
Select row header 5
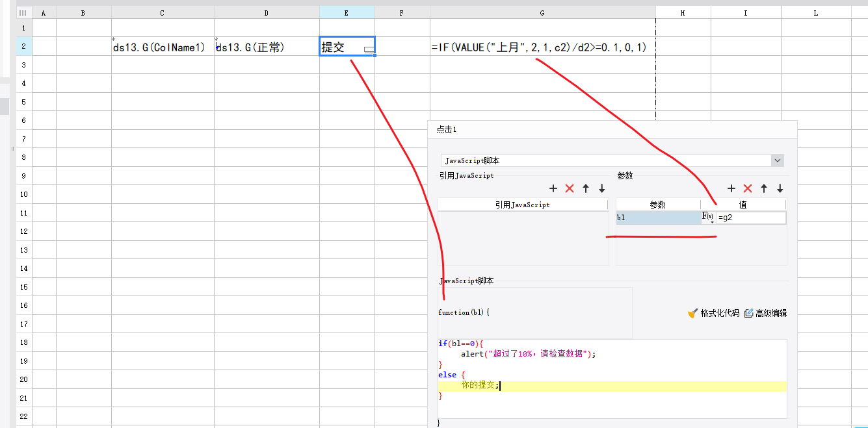[x=23, y=102]
